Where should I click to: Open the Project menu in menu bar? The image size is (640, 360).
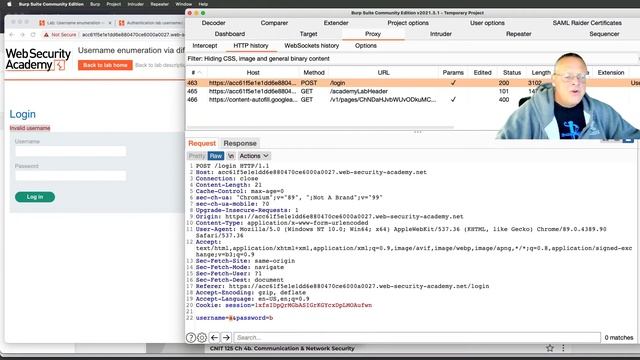[113, 4]
